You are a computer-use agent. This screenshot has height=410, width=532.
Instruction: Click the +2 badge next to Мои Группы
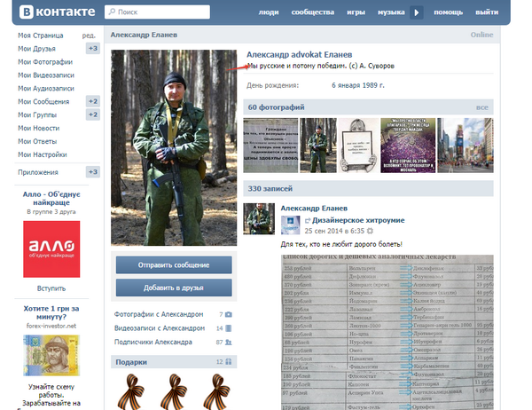92,114
